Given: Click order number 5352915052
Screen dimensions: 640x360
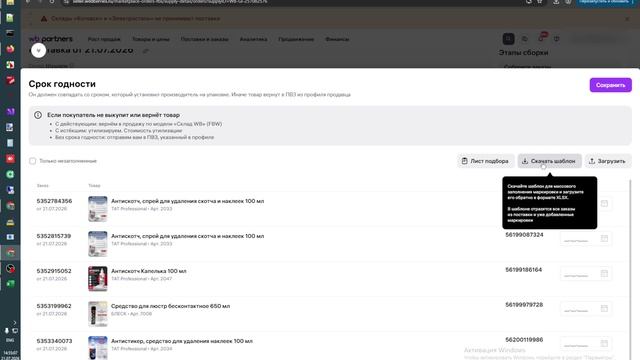Looking at the screenshot, I should (54, 271).
